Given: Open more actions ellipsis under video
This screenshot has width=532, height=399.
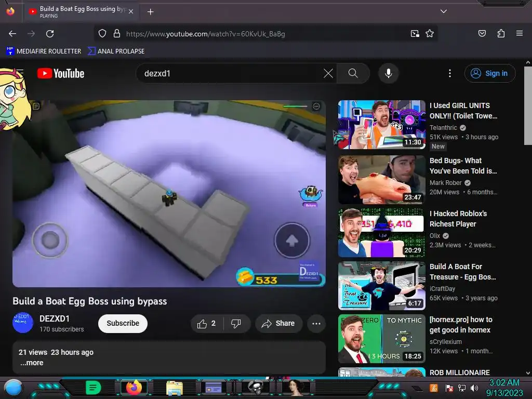Looking at the screenshot, I should coord(316,324).
